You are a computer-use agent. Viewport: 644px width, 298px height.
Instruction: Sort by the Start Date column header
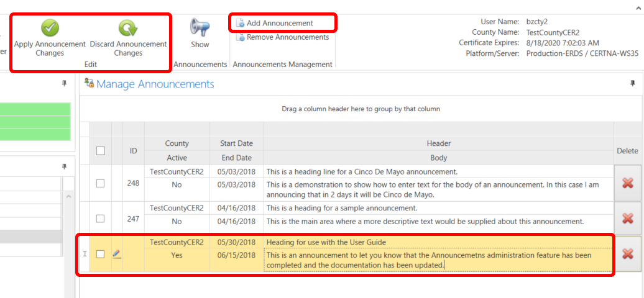point(236,143)
